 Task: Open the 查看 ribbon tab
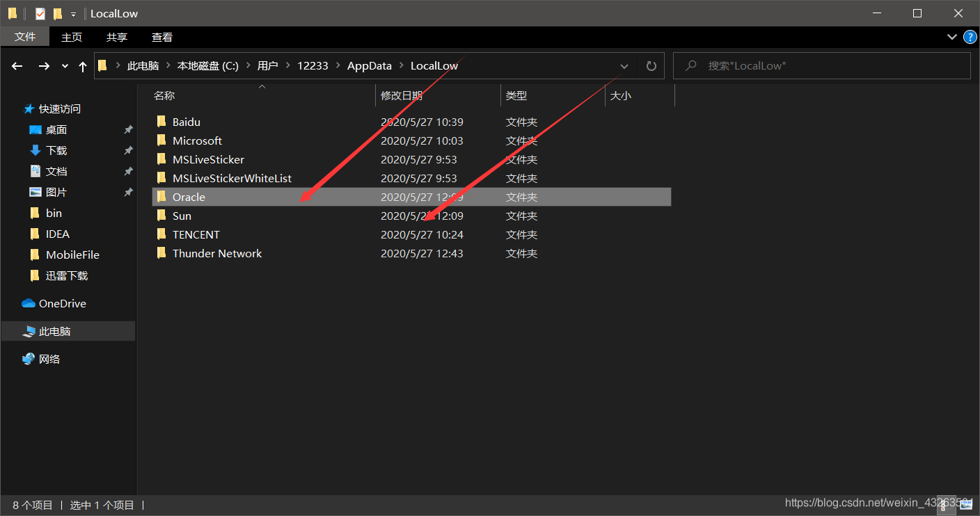162,37
